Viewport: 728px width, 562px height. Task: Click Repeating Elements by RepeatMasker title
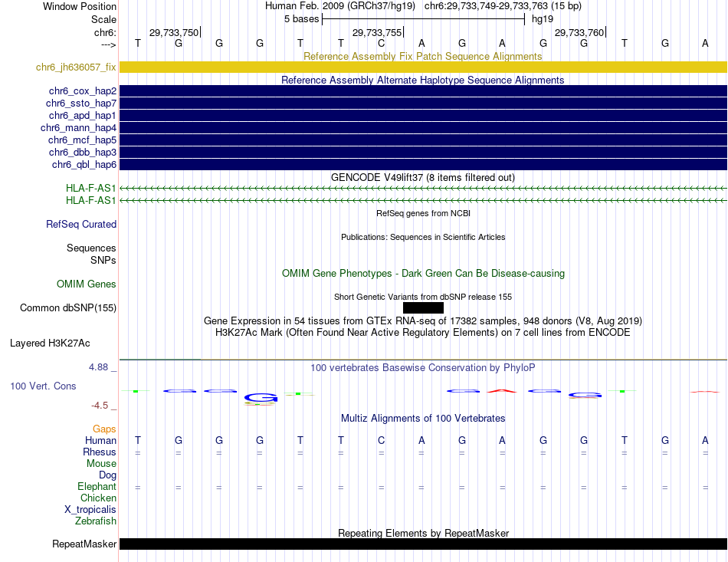tap(423, 533)
